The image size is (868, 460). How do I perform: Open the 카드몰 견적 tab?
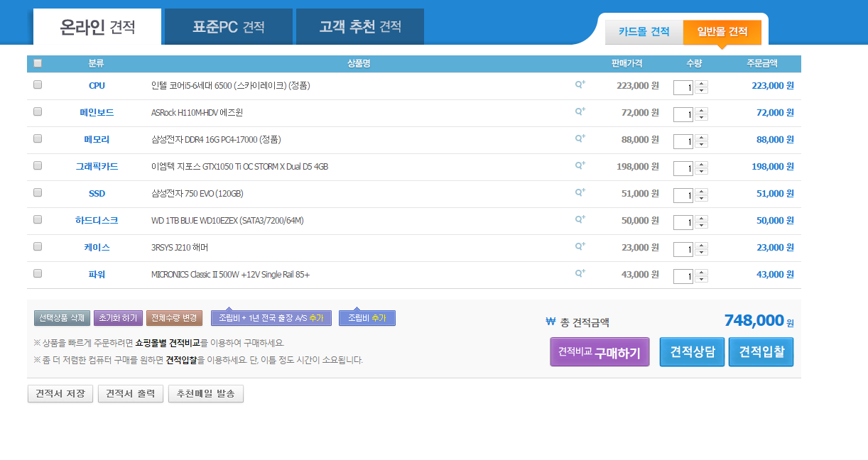click(644, 32)
